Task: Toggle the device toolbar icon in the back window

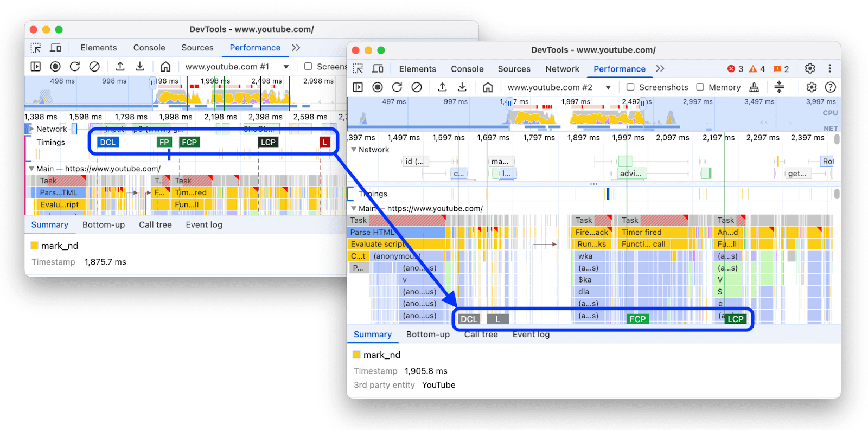Action: pyautogui.click(x=55, y=48)
